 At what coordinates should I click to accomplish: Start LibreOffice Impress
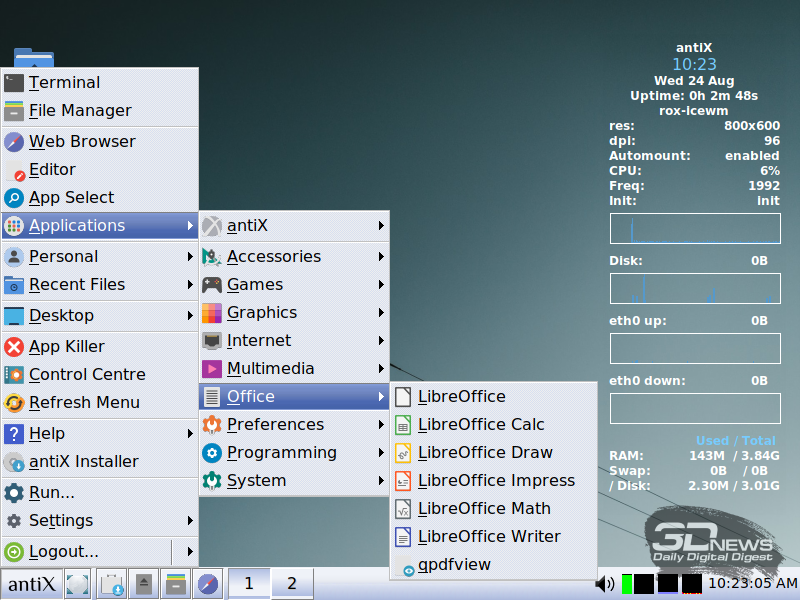coord(495,480)
